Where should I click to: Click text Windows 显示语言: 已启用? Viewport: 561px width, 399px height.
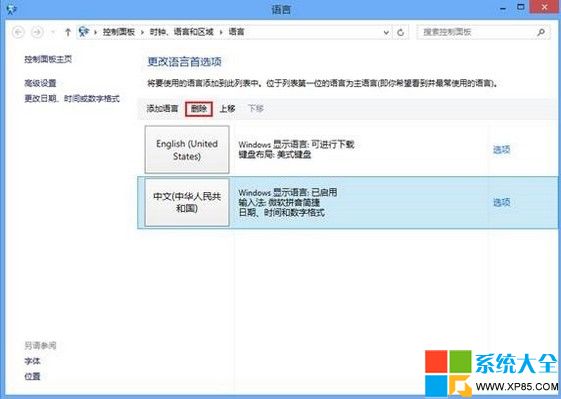coord(288,193)
